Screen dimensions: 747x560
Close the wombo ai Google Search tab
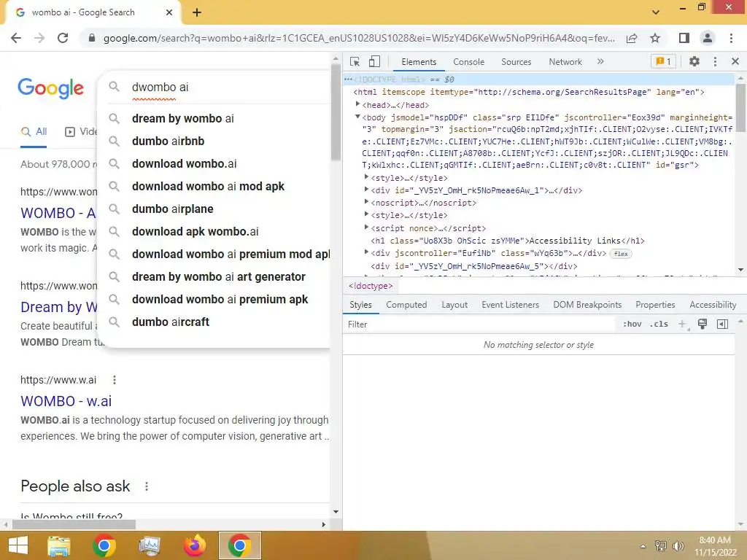[169, 12]
